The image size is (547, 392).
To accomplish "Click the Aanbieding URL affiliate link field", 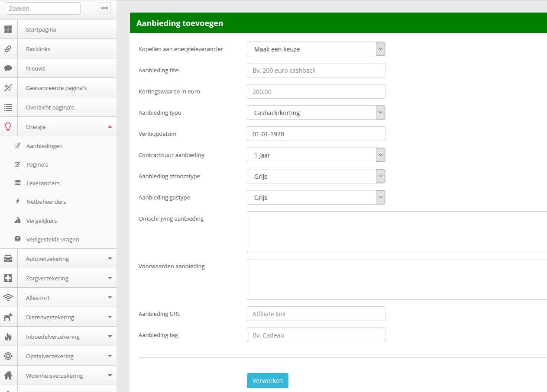I will tap(316, 314).
